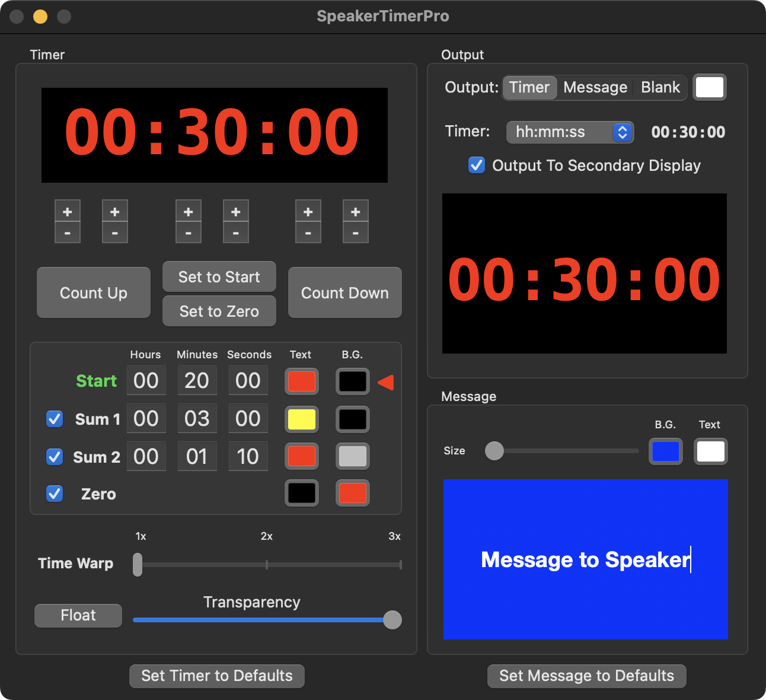
Task: Click the Start Seconds field
Action: (248, 380)
